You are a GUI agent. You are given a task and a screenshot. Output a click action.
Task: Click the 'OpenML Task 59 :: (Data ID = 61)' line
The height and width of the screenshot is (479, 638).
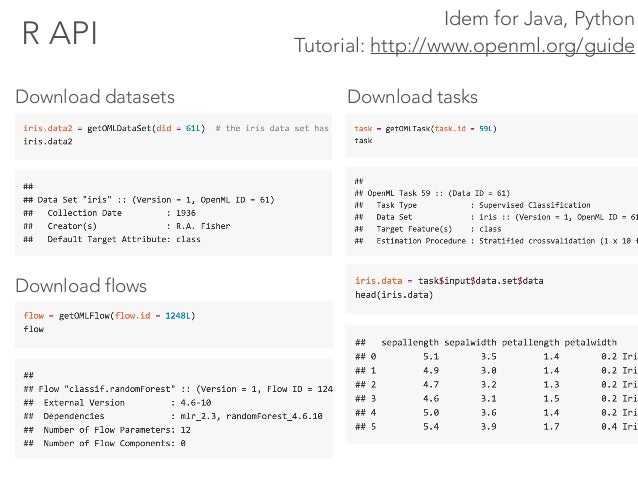tap(432, 193)
